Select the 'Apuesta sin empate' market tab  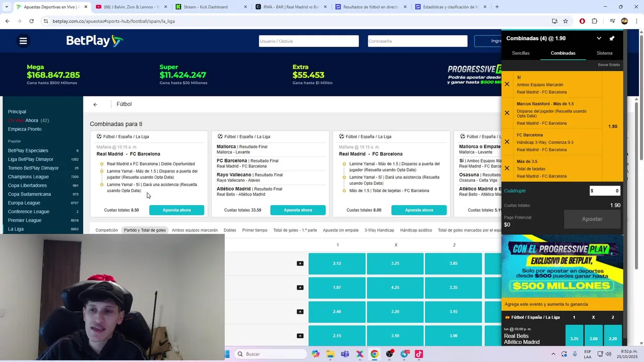[x=341, y=230]
